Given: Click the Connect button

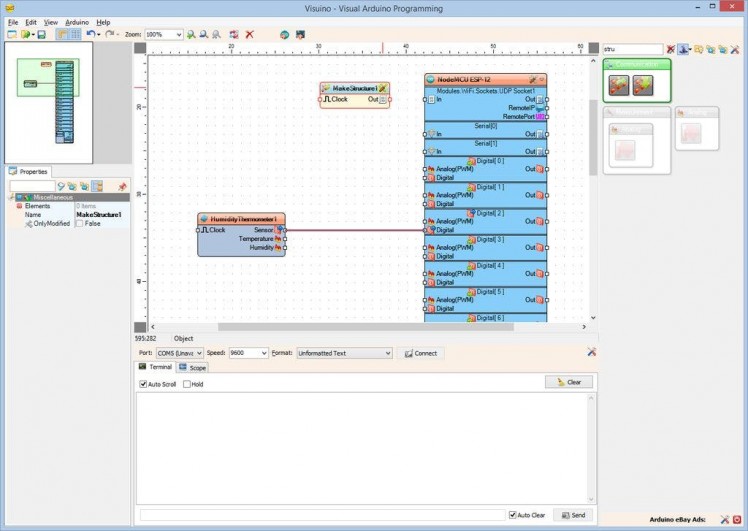Looking at the screenshot, I should (420, 353).
